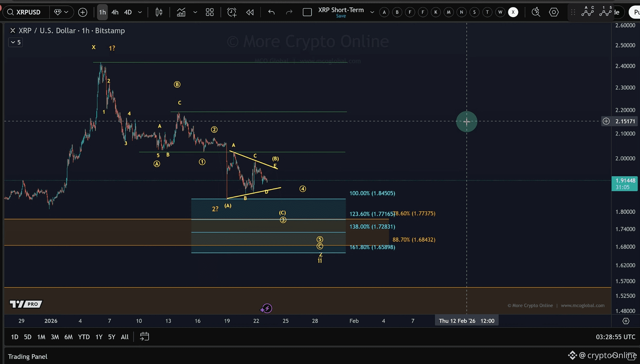Switch to the X layout quick button
This screenshot has height=364, width=640.
pos(513,12)
